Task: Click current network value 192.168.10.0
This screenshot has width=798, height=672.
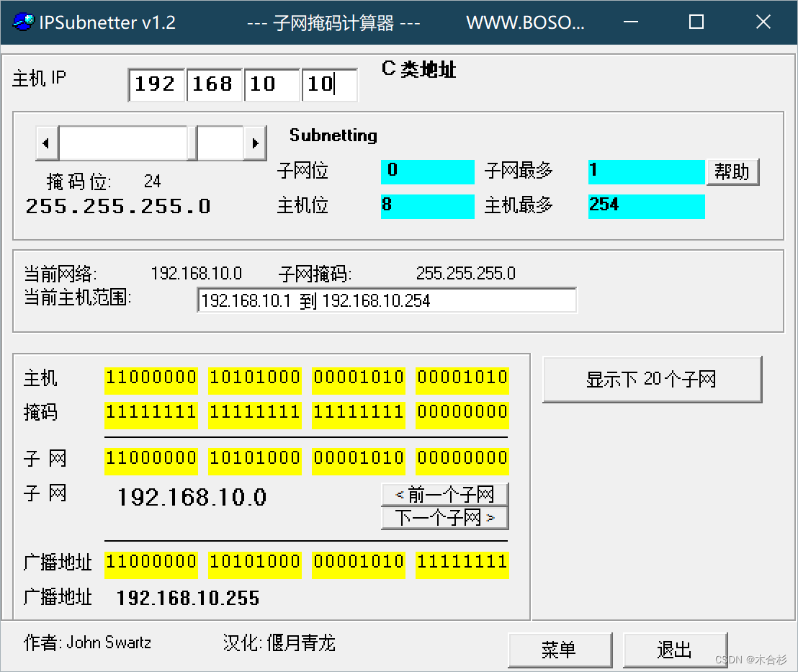Action: 197,274
